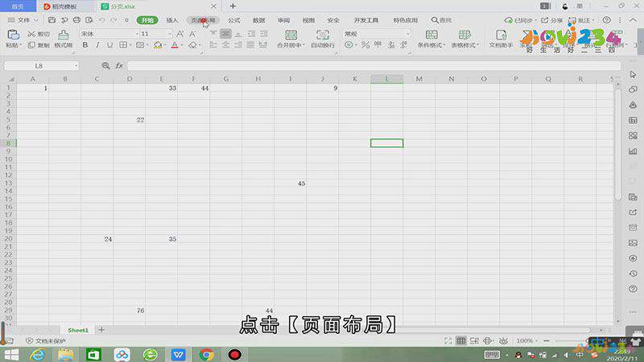The image size is (644, 362).
Task: Click Cut (剪切) with scissors icon
Action: point(39,34)
